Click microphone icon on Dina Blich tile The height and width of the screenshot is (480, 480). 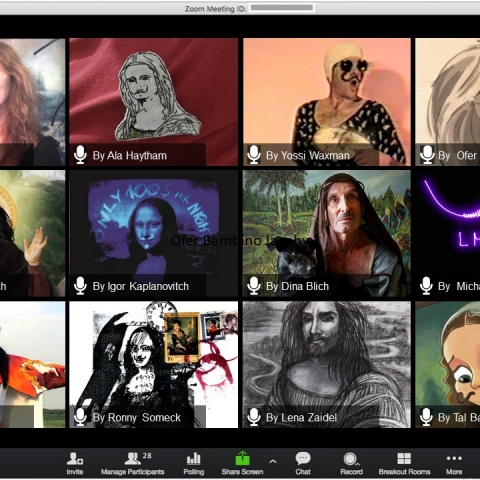click(254, 286)
